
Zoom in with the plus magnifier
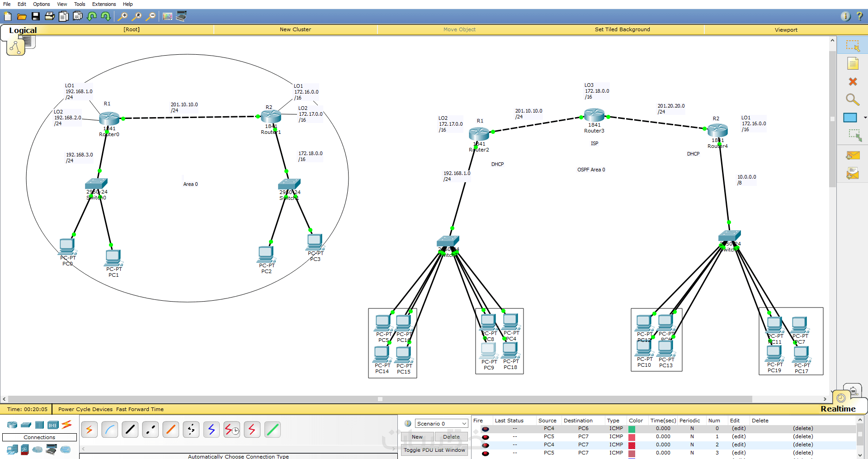tap(123, 17)
